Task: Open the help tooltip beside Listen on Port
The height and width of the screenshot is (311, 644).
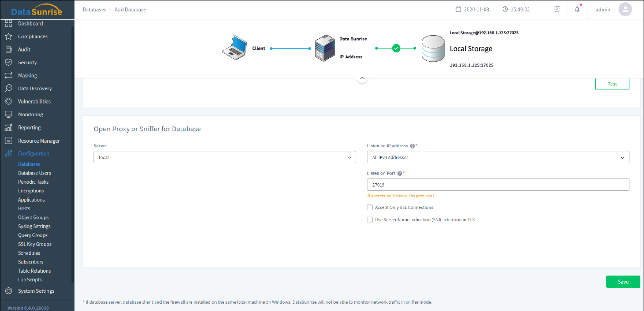Action: [399, 173]
